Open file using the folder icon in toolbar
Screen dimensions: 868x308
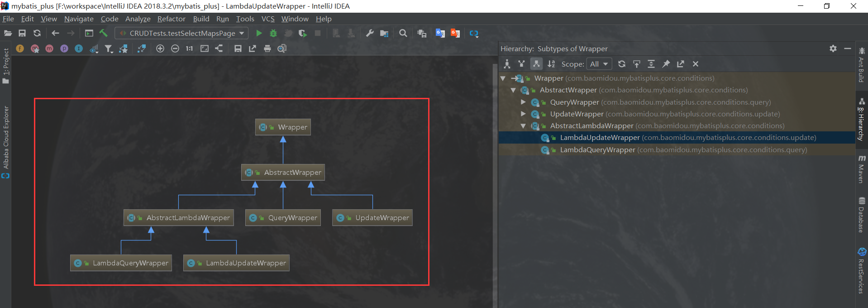(x=8, y=33)
